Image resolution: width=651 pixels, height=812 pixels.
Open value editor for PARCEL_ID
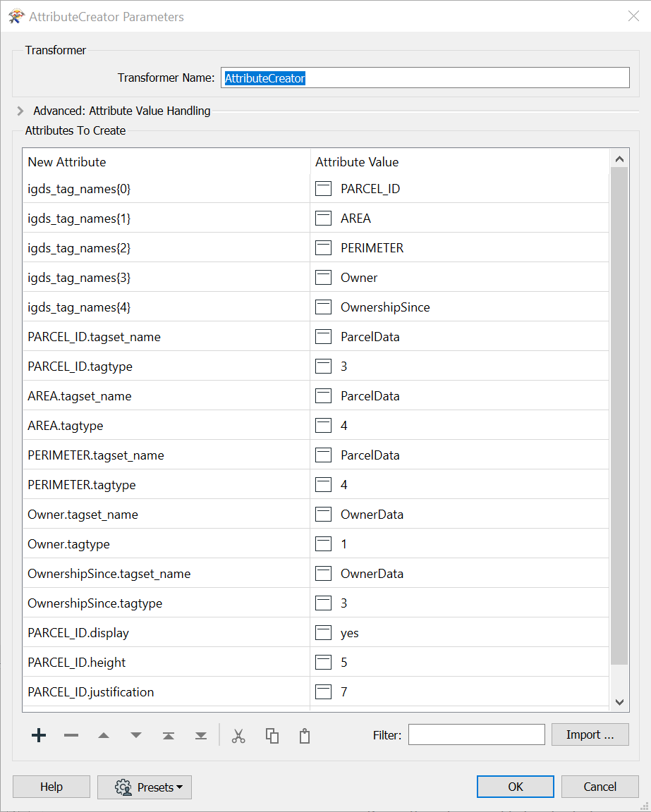tap(323, 188)
